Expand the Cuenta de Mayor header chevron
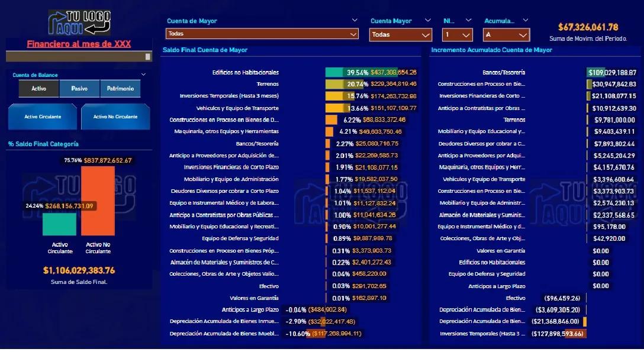The image size is (644, 352). click(x=355, y=20)
